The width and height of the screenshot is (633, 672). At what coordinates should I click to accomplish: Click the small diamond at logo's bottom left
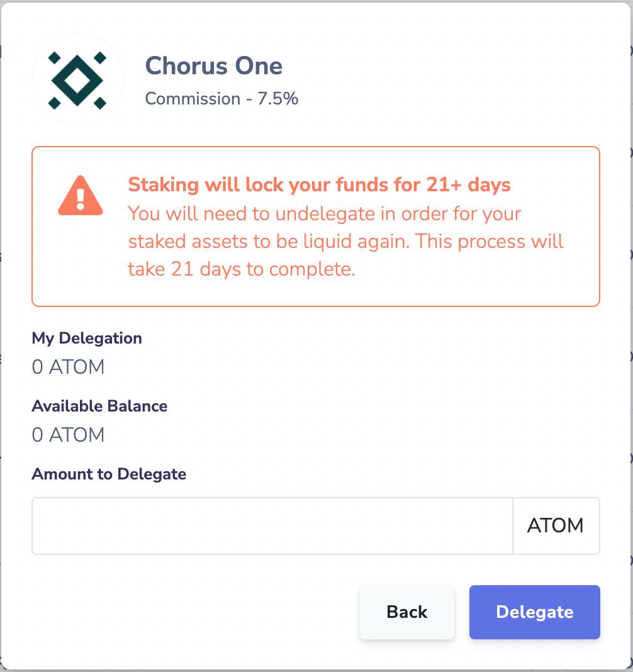click(x=55, y=104)
